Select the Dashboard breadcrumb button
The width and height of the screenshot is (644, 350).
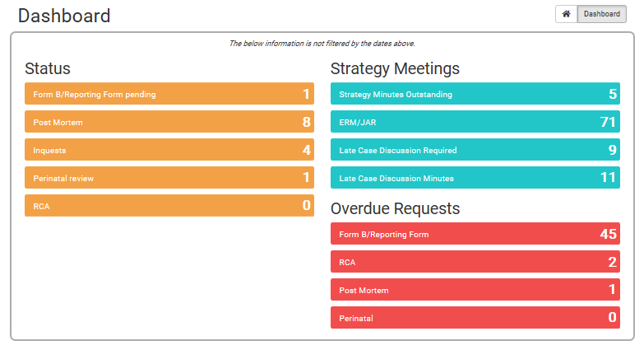(601, 14)
